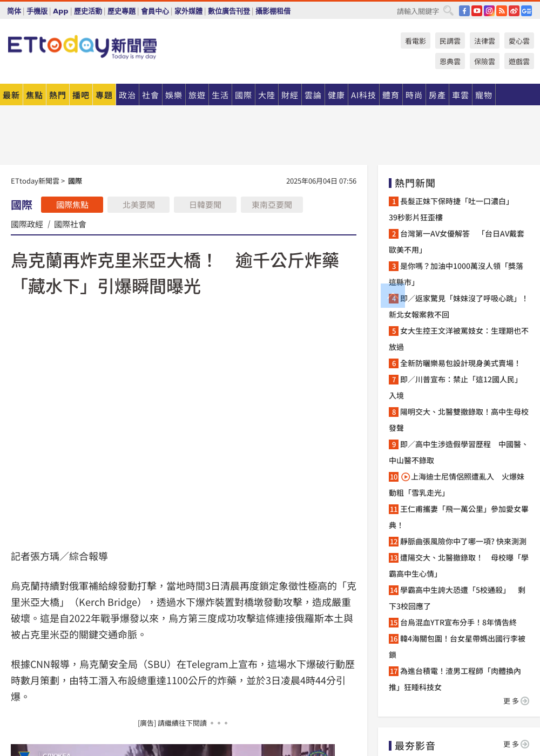The width and height of the screenshot is (540, 756).
Task: Click the 恩典雲 button
Action: pos(450,61)
